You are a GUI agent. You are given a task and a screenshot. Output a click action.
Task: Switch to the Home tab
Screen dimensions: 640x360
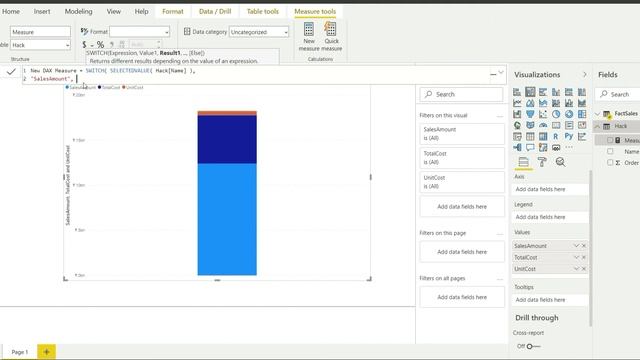point(11,11)
